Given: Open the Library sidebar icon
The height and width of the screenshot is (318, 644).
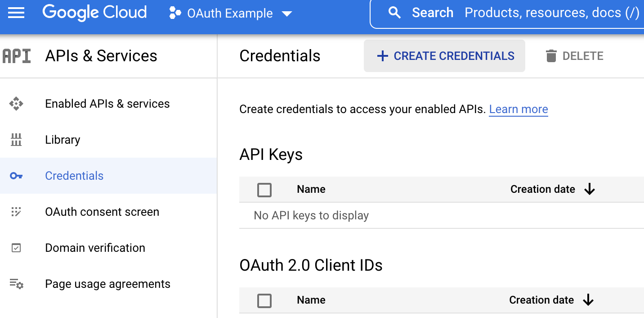Looking at the screenshot, I should click(x=17, y=140).
